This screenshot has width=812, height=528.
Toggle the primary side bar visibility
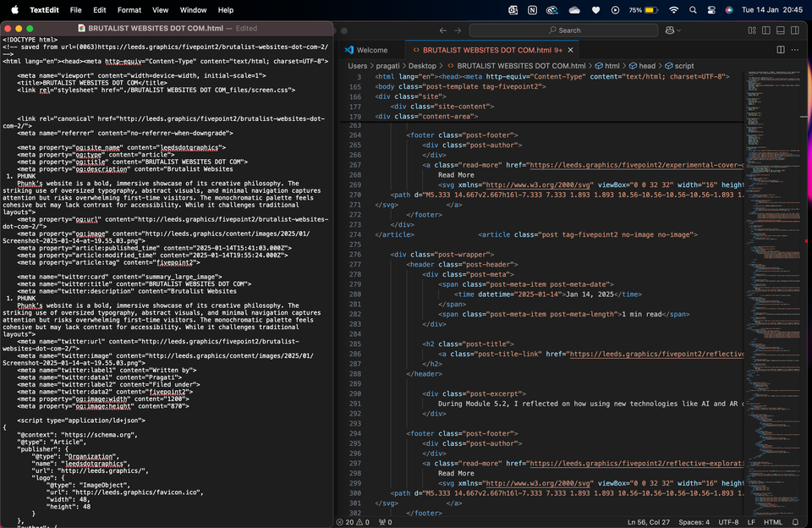pyautogui.click(x=766, y=30)
